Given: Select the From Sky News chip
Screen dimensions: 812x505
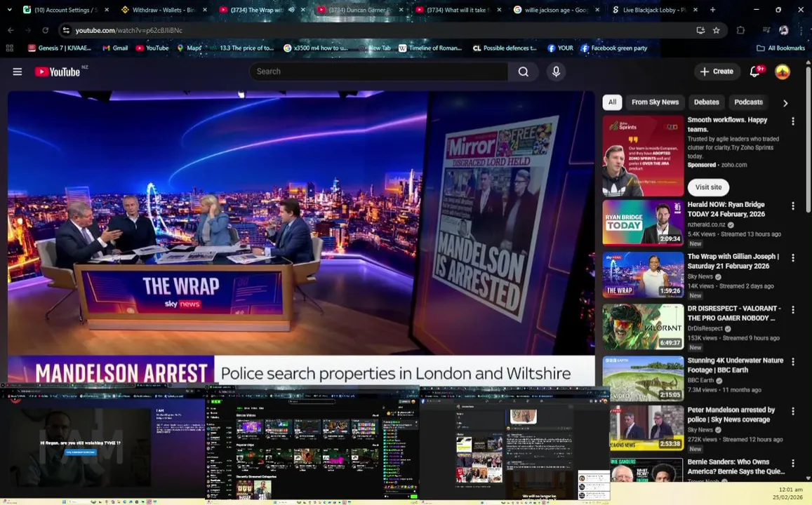Looking at the screenshot, I should (x=655, y=102).
